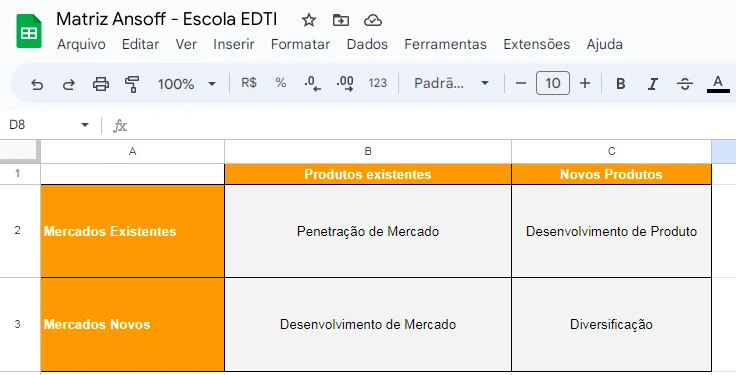Click the redo arrow icon

click(x=69, y=84)
